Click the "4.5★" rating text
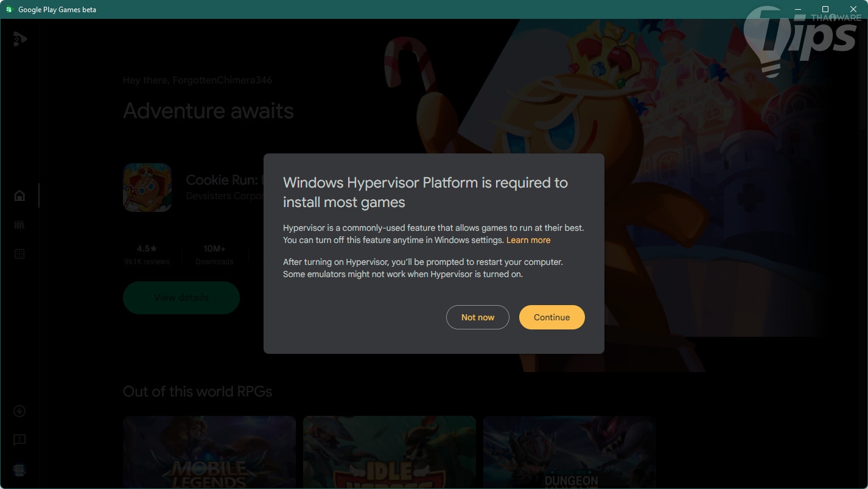This screenshot has height=489, width=868. pos(147,248)
